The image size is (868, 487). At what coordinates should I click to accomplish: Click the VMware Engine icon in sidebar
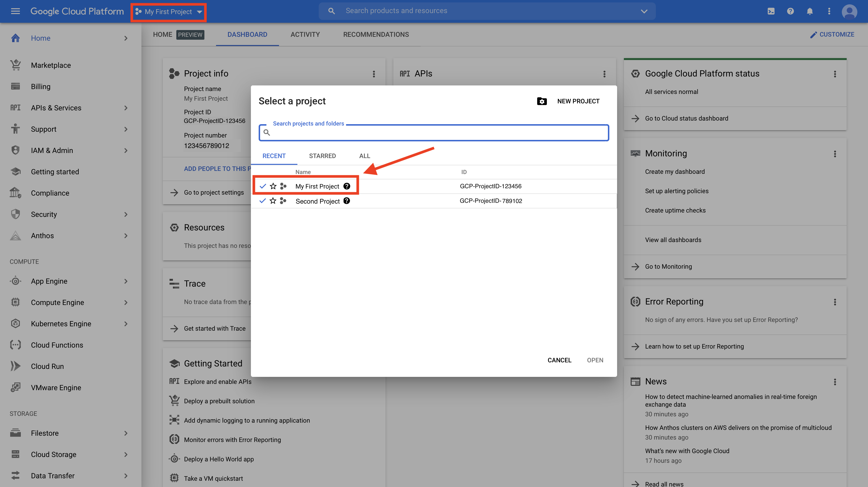coord(15,387)
